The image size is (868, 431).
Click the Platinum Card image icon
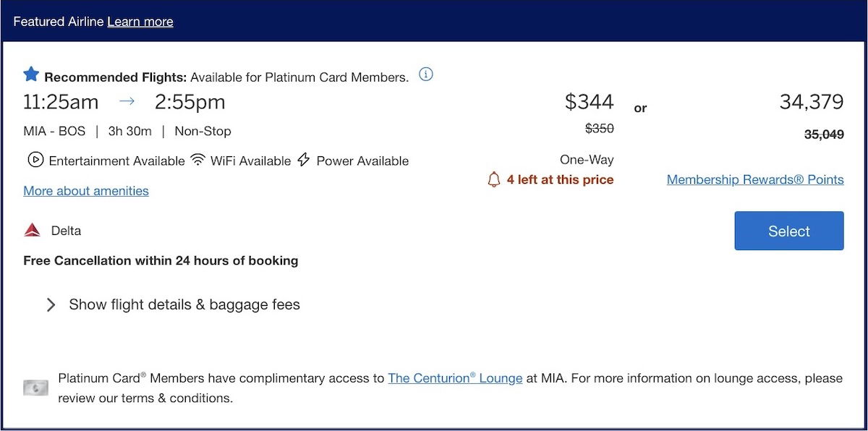(36, 388)
